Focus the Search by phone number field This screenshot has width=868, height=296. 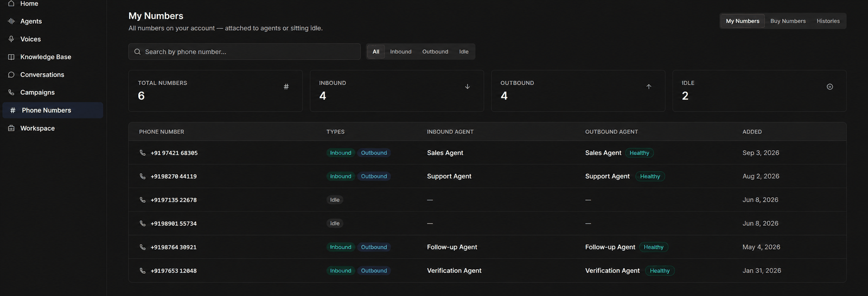245,52
